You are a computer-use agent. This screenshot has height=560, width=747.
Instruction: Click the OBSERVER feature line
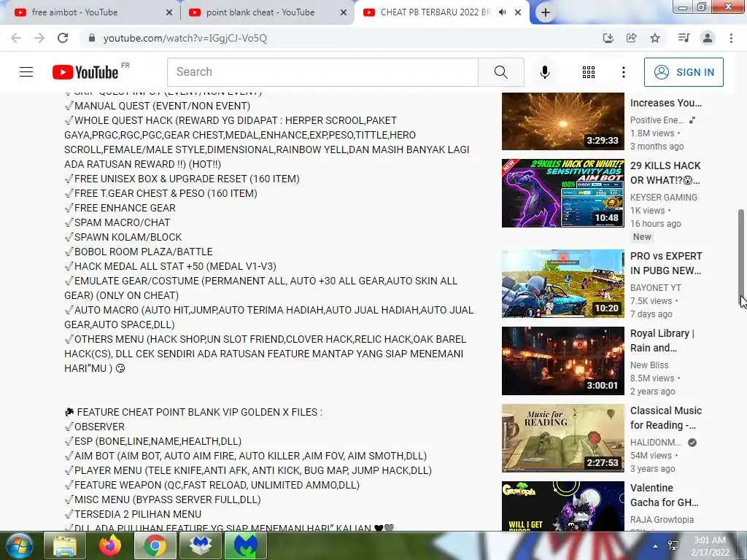click(x=94, y=427)
